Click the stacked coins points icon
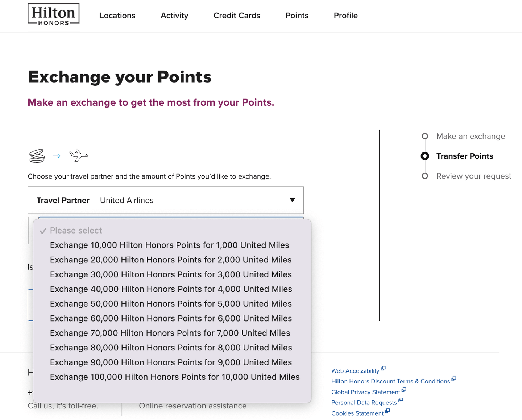The height and width of the screenshot is (420, 522). click(x=37, y=156)
